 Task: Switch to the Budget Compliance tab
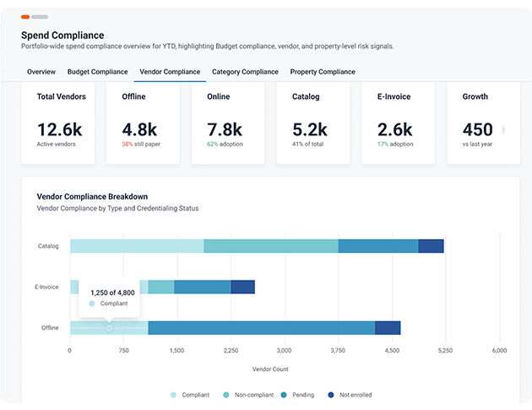tap(97, 72)
